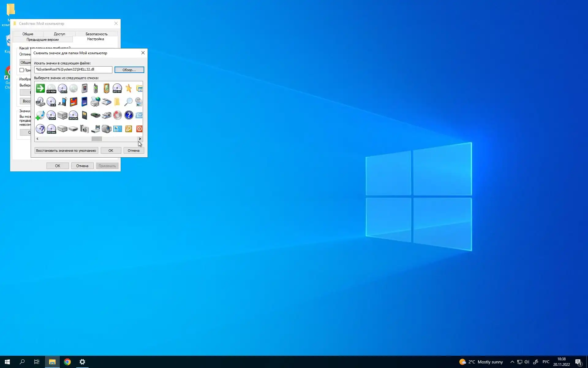The height and width of the screenshot is (368, 588).
Task: Select the video camcorder icon
Action: coord(106,129)
